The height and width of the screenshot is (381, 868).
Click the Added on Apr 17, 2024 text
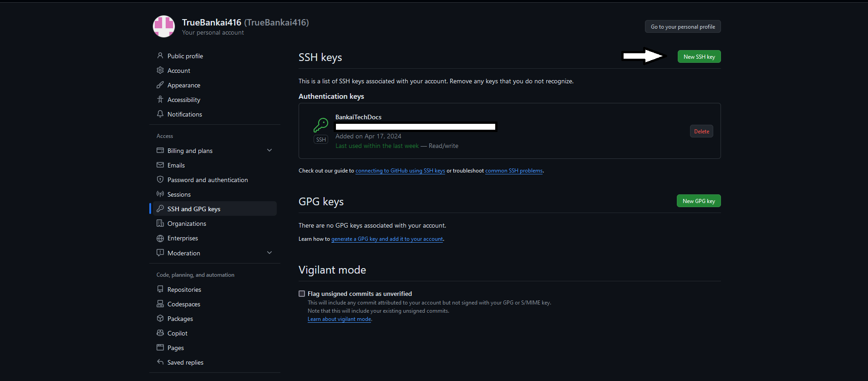pyautogui.click(x=368, y=136)
